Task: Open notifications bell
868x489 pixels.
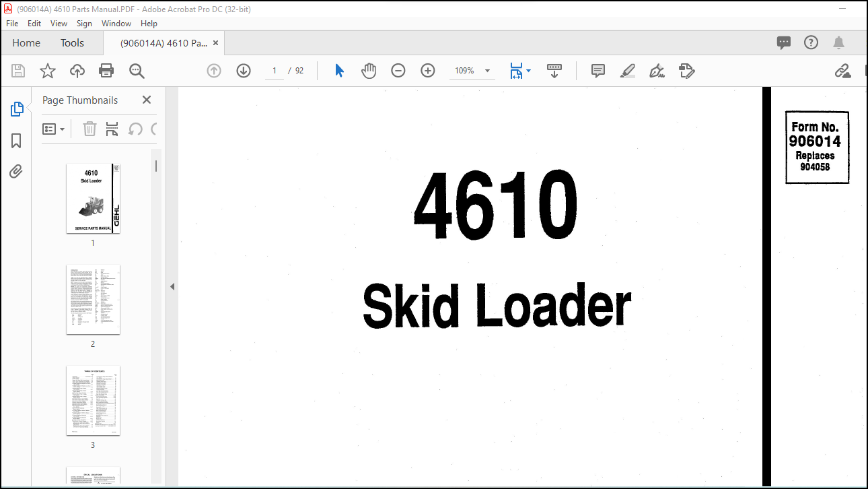Action: 838,43
